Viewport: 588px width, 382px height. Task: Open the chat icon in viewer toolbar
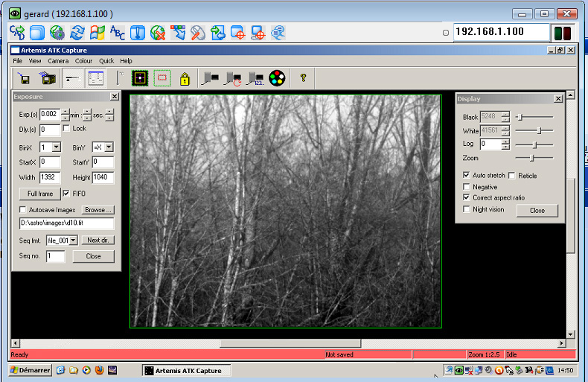[278, 33]
